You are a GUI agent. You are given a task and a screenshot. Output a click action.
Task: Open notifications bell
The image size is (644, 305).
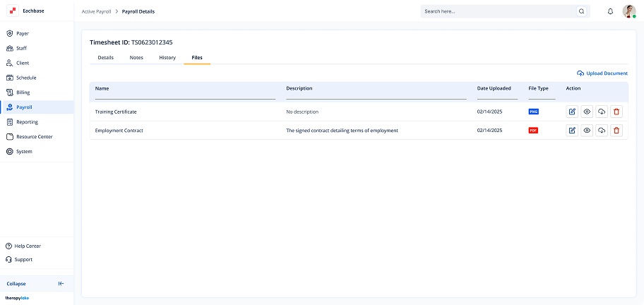point(610,11)
